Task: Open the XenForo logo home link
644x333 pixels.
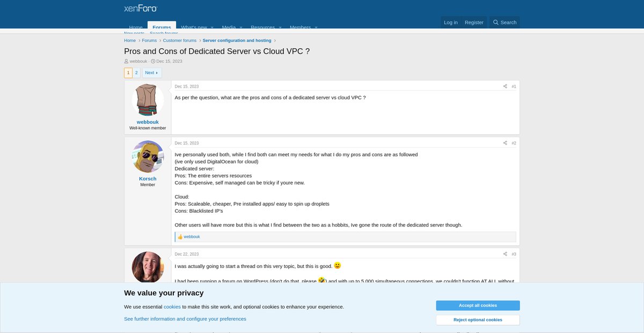Action: click(140, 8)
